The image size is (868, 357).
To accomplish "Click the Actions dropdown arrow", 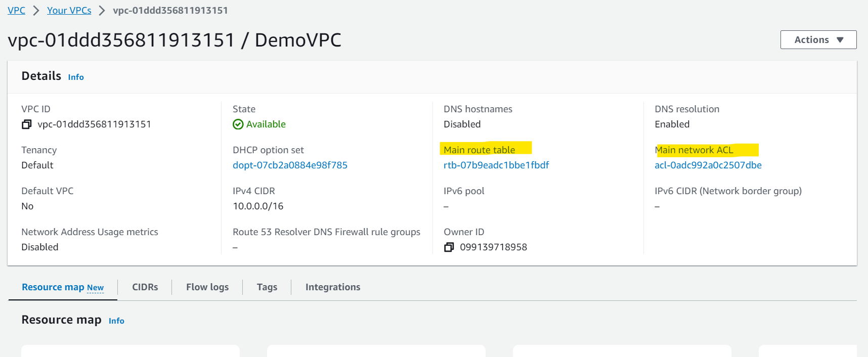I will pos(840,40).
